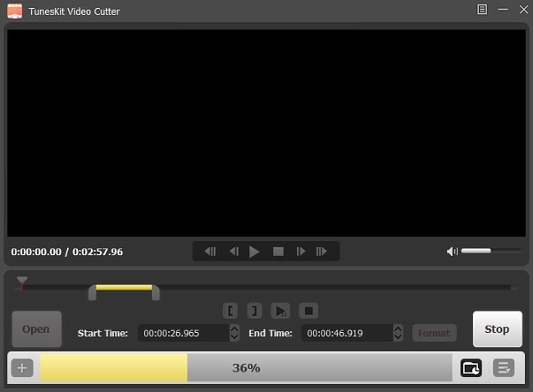Jump to the previous keyframe with the fast step-back button

210,251
